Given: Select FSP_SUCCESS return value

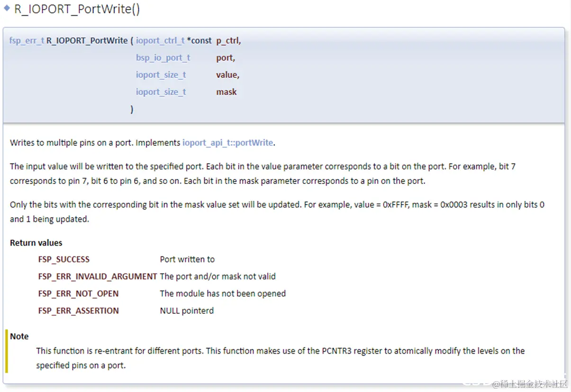Looking at the screenshot, I should (64, 259).
